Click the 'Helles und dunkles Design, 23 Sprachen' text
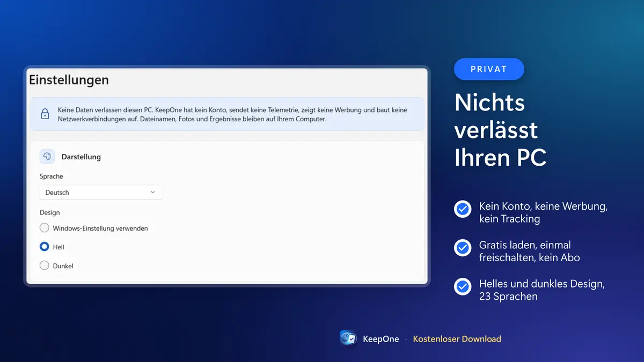The width and height of the screenshot is (644, 362). coord(542,290)
